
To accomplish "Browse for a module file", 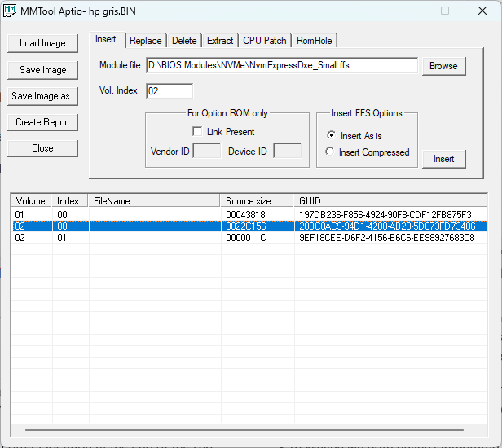I will coord(443,66).
